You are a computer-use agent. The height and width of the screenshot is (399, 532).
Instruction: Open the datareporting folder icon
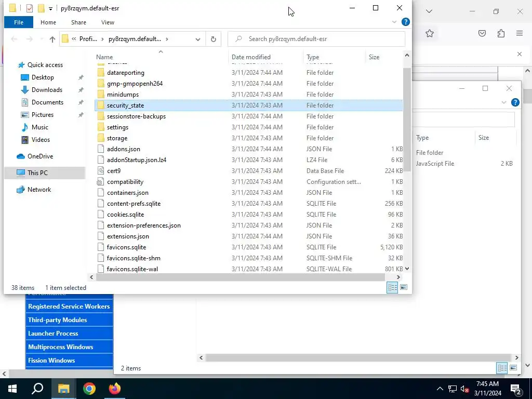[100, 73]
